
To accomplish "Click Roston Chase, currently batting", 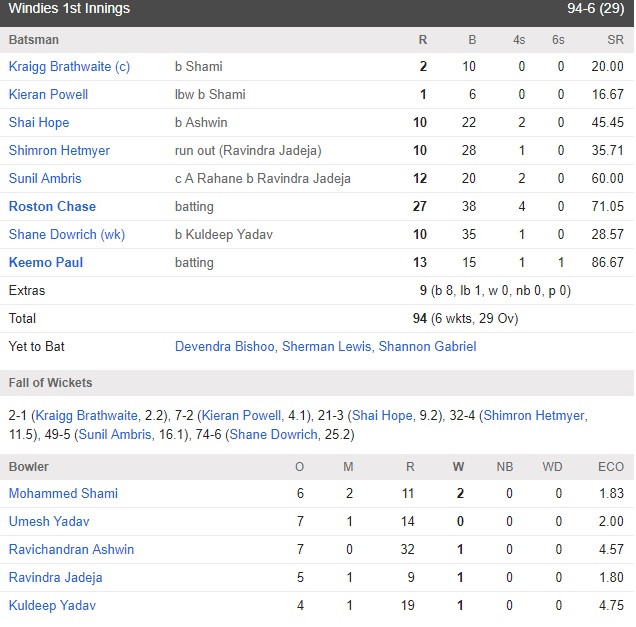I will coord(52,206).
